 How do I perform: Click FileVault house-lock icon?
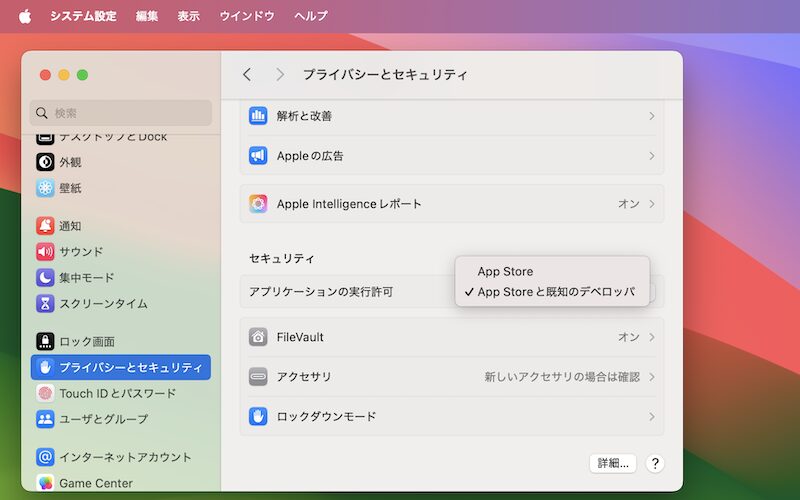click(258, 337)
